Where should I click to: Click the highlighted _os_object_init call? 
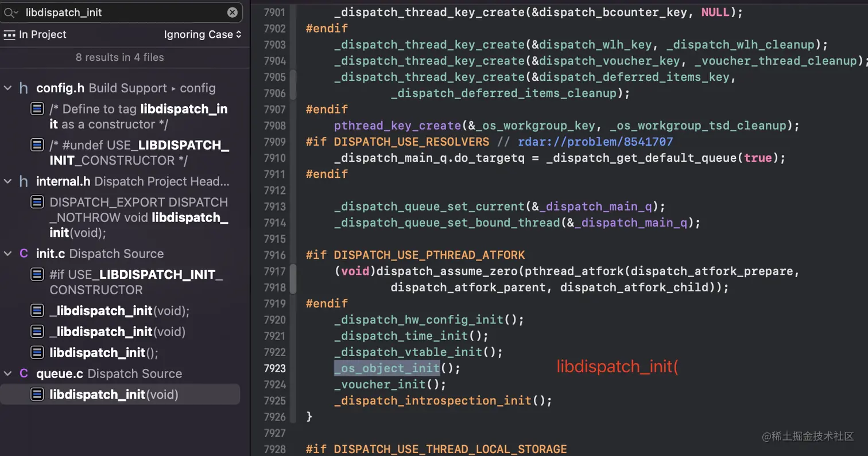[387, 368]
